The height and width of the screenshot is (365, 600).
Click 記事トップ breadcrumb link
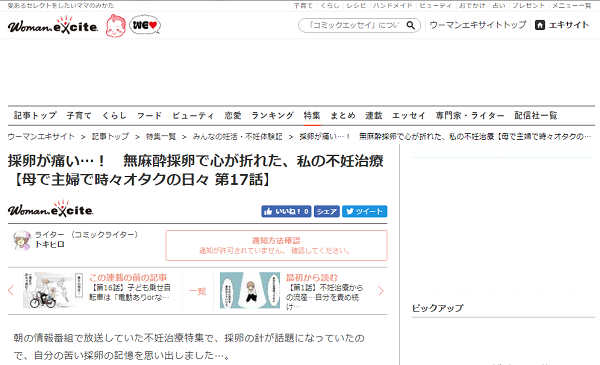point(110,137)
